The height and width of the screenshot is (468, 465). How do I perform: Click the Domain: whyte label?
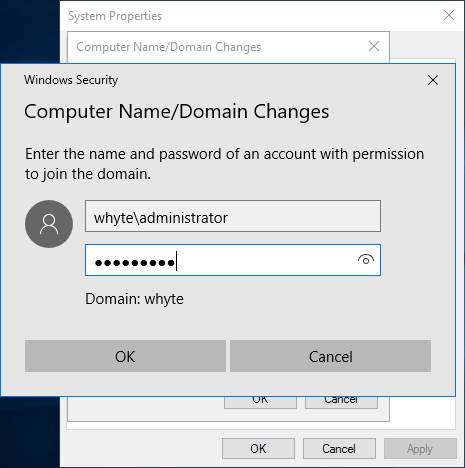(134, 299)
